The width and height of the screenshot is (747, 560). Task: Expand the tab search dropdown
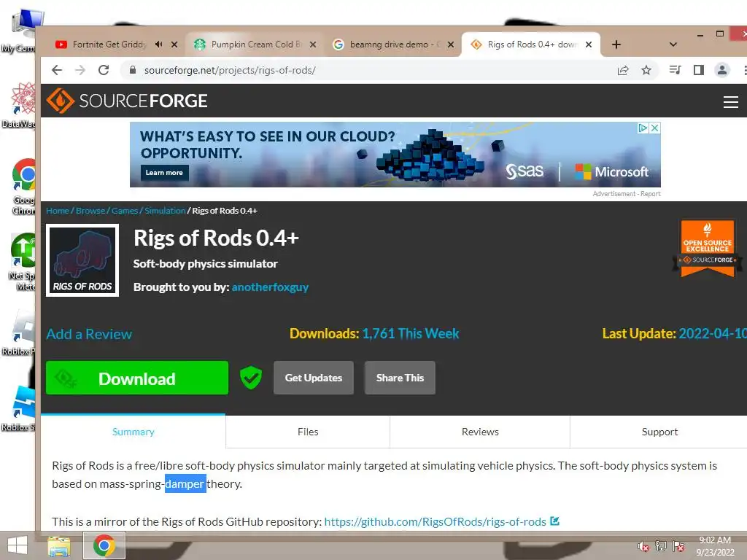[673, 44]
